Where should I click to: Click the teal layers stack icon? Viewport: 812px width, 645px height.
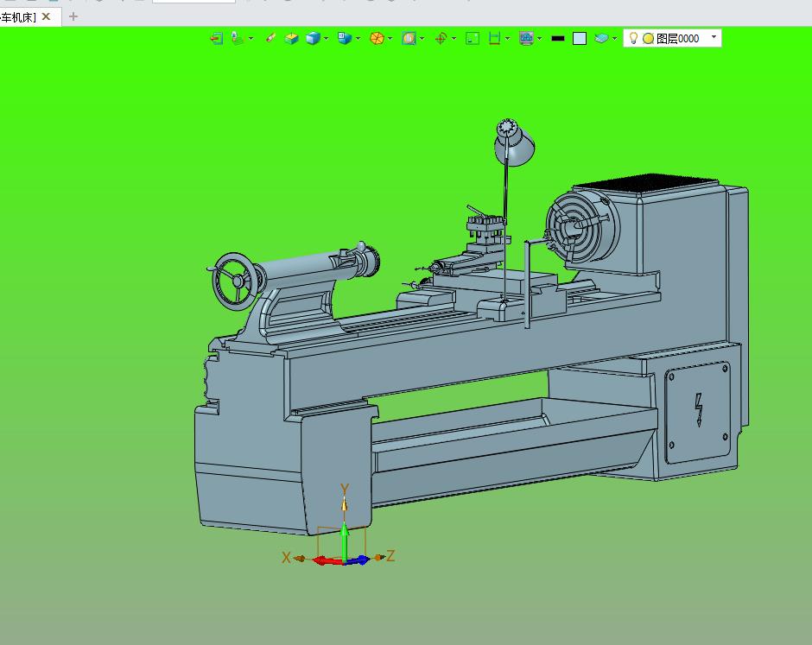[x=601, y=38]
